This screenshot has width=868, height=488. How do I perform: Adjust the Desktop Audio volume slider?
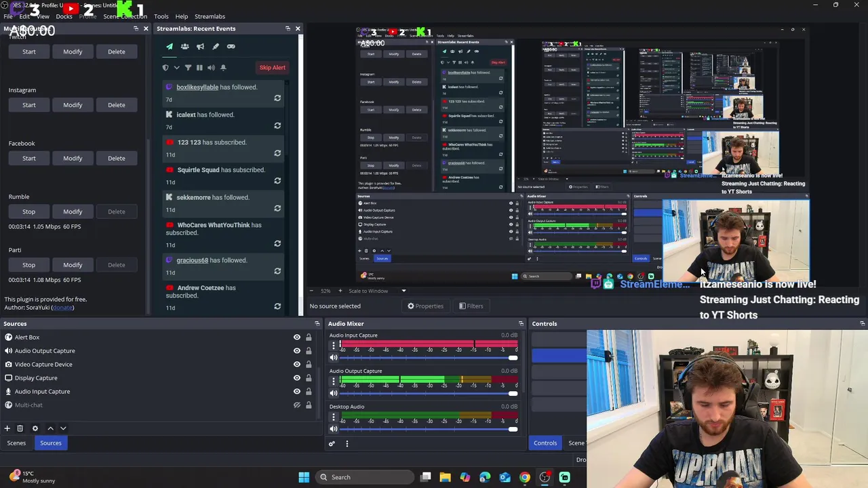tap(429, 429)
